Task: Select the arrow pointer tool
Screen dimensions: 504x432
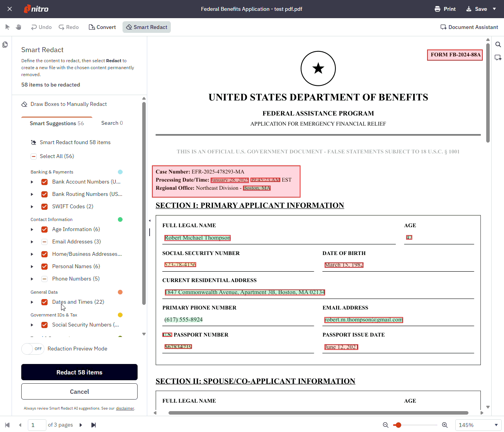Action: click(x=7, y=27)
